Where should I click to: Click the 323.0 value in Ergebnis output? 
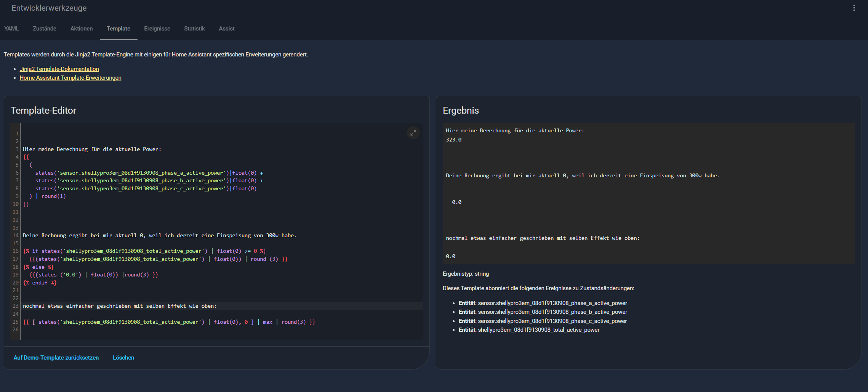click(x=453, y=140)
